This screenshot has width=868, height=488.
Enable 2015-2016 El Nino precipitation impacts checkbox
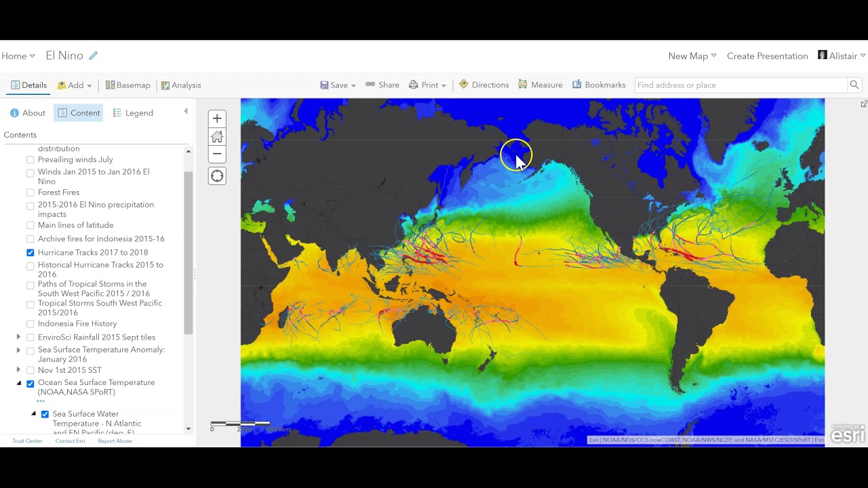(30, 205)
